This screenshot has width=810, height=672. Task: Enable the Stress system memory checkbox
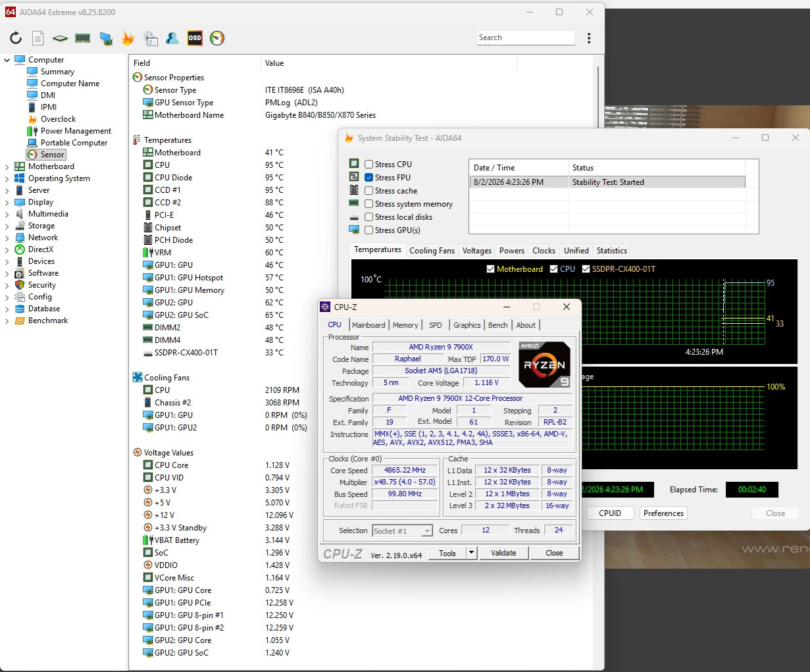coord(369,204)
